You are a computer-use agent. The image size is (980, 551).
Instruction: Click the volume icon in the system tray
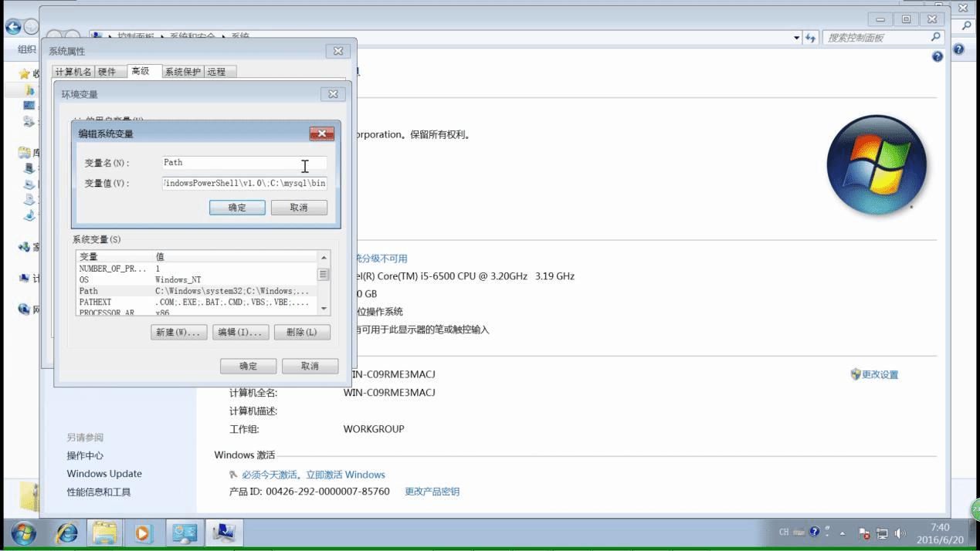click(x=900, y=532)
